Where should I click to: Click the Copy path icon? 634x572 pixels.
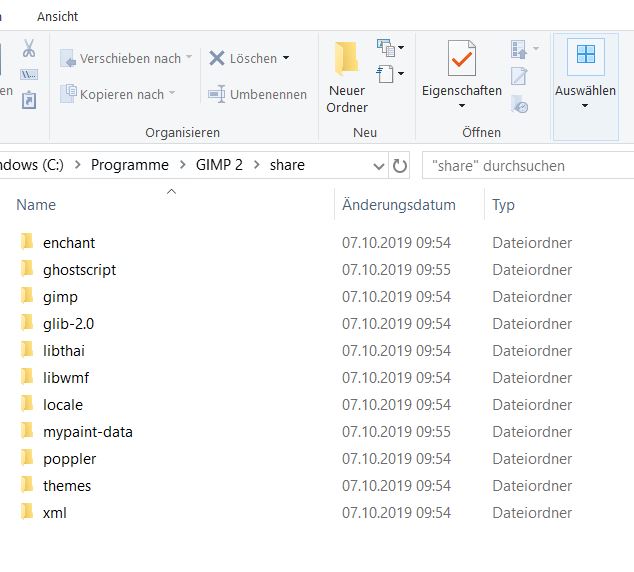(x=29, y=74)
